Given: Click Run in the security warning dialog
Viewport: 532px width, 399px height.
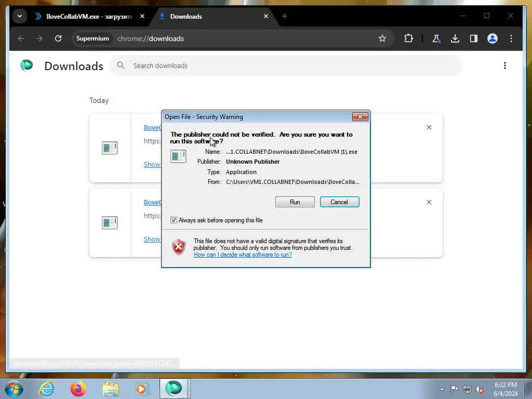Looking at the screenshot, I should [295, 202].
